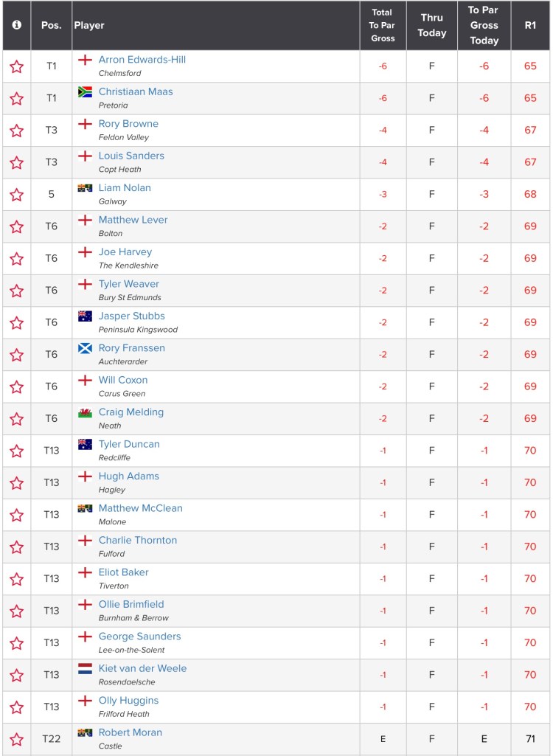Sort by the Total To Par Gross header

coord(383,25)
